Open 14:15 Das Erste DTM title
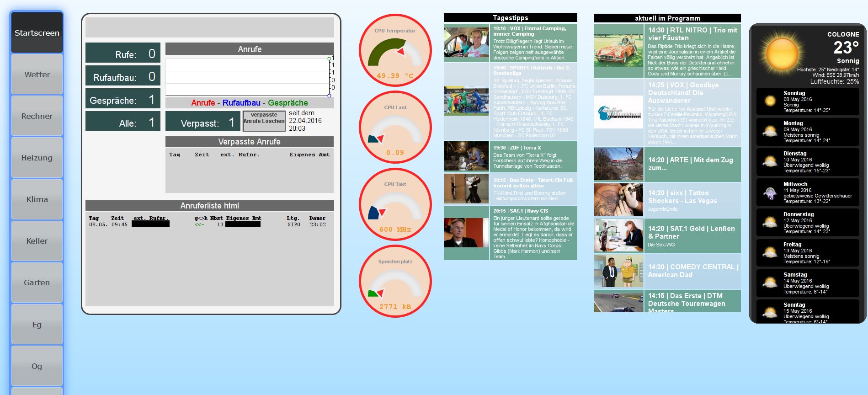 687,303
